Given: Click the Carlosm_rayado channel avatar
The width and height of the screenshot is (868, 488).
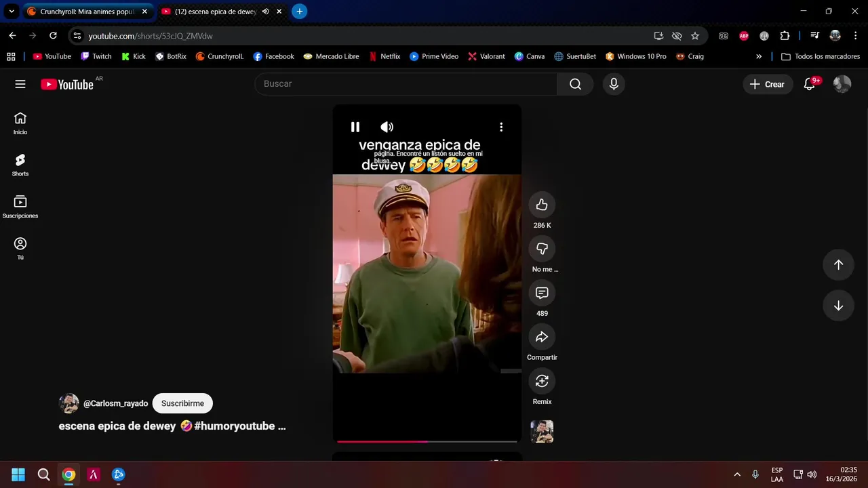Looking at the screenshot, I should point(69,403).
